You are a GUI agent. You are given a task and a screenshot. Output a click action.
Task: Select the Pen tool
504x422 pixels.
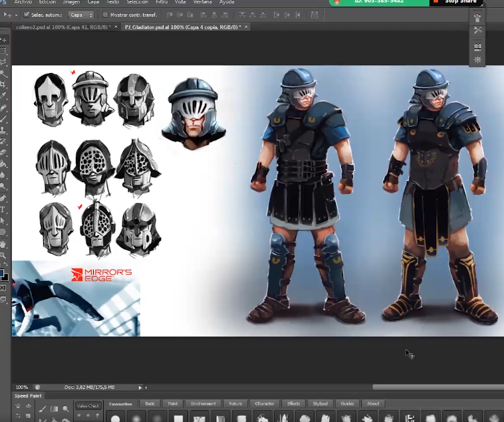[x=3, y=199]
